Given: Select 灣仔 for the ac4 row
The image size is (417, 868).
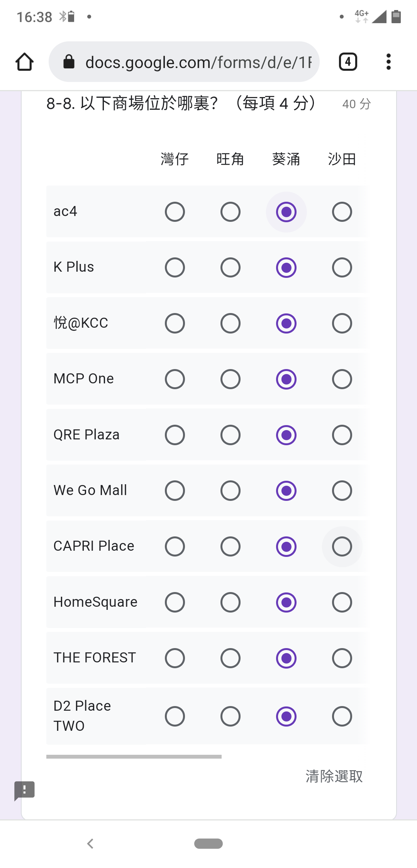Looking at the screenshot, I should pos(175,212).
